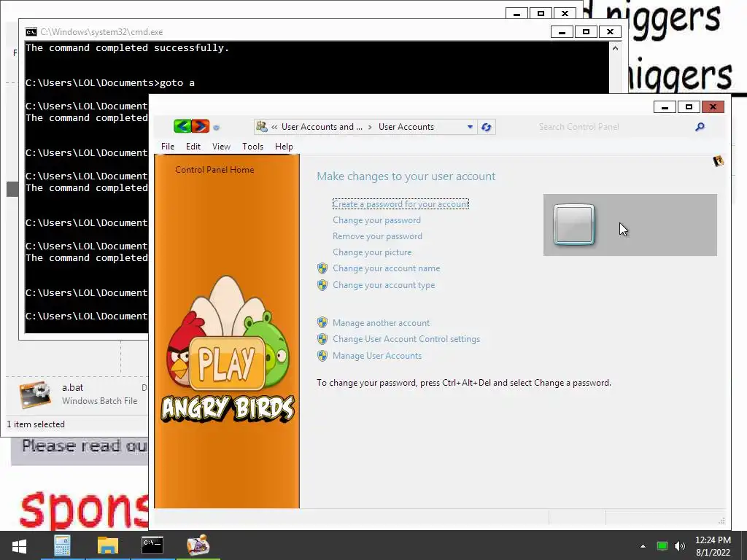
Task: Open recent pages dropdown beside navigation arrows
Action: coord(216,128)
